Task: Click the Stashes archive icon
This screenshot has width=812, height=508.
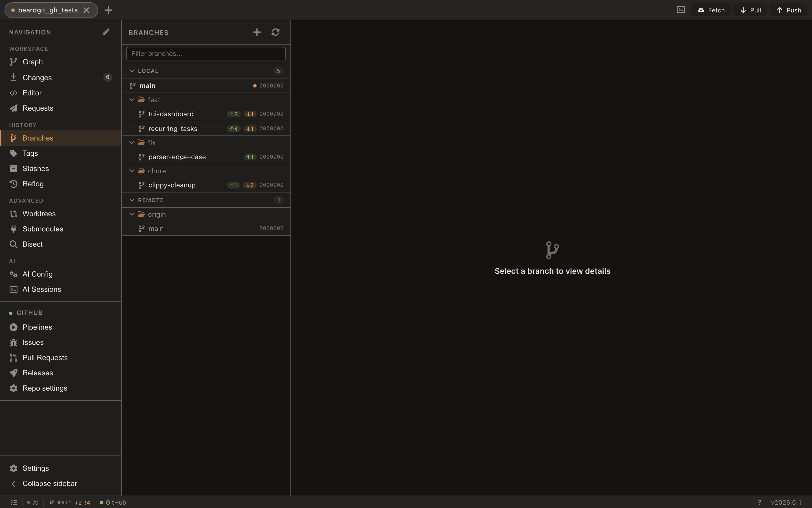Action: pos(14,168)
